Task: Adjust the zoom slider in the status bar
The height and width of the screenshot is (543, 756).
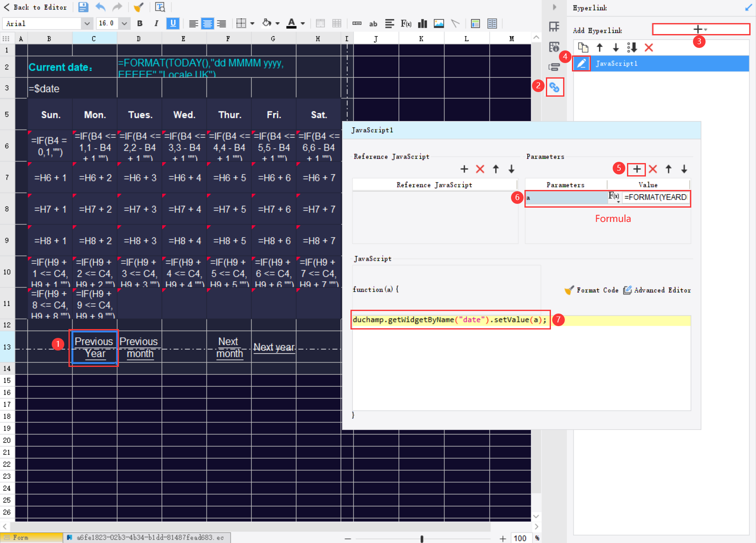Action: [421, 539]
